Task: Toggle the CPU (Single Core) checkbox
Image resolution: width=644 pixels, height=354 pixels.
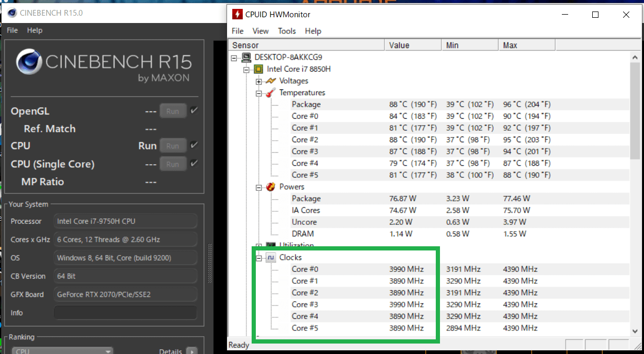Action: tap(194, 164)
